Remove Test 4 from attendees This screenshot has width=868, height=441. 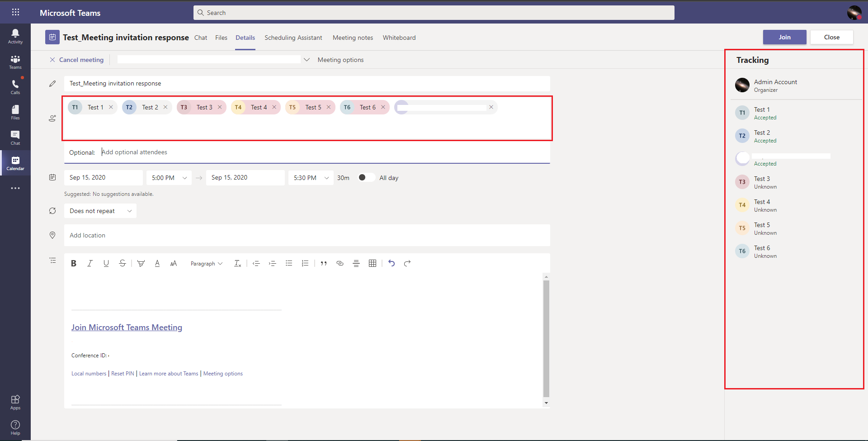[274, 107]
